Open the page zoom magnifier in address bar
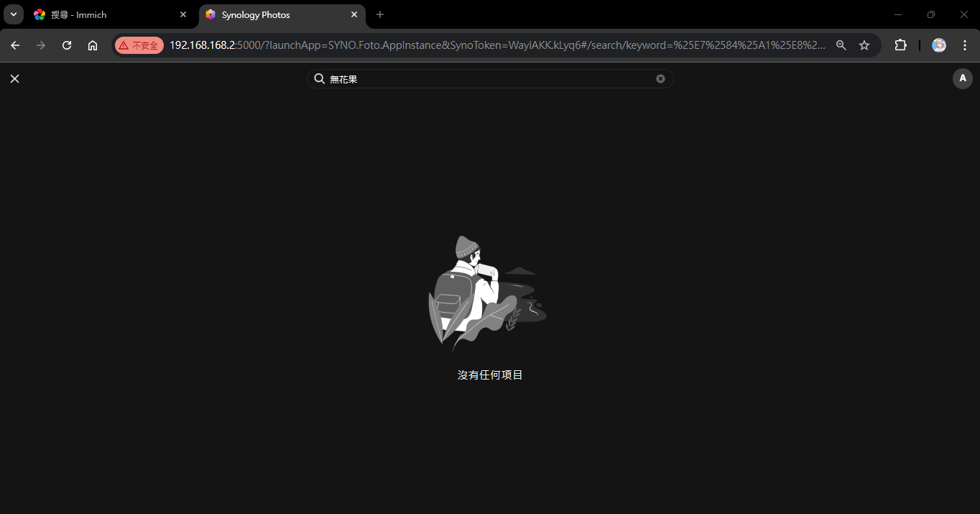This screenshot has width=980, height=514. click(841, 45)
